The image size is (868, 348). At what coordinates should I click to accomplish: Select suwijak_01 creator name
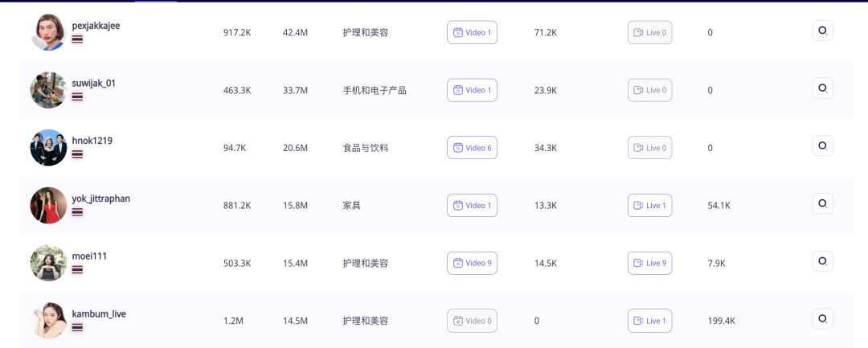(94, 83)
